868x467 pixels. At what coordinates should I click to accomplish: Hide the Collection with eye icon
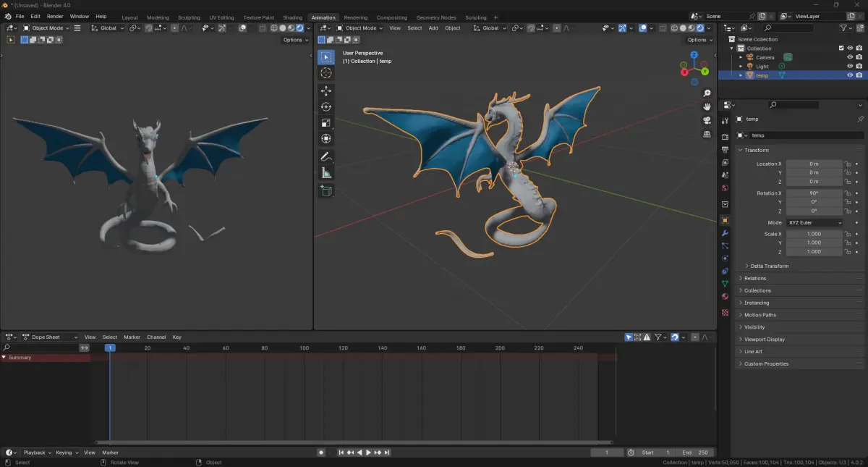coord(850,49)
